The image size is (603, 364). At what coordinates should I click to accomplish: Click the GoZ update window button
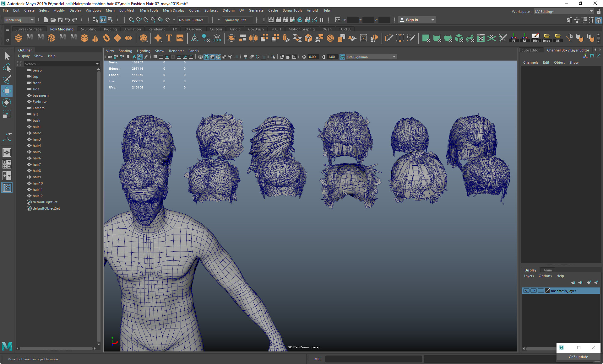[578, 357]
